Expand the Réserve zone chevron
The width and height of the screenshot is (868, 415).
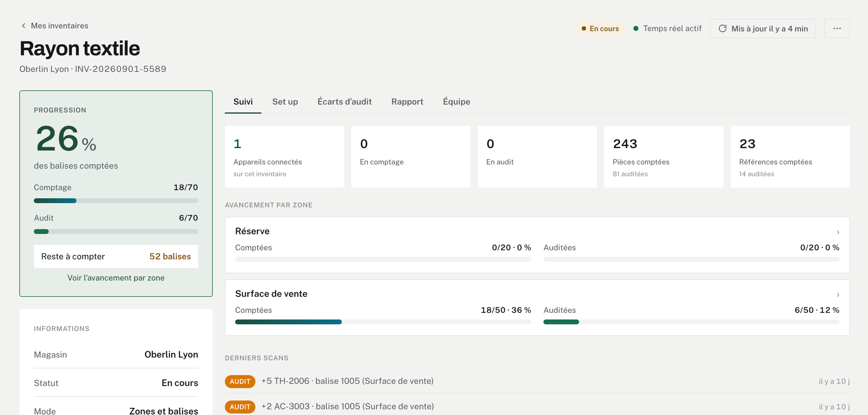click(x=838, y=232)
